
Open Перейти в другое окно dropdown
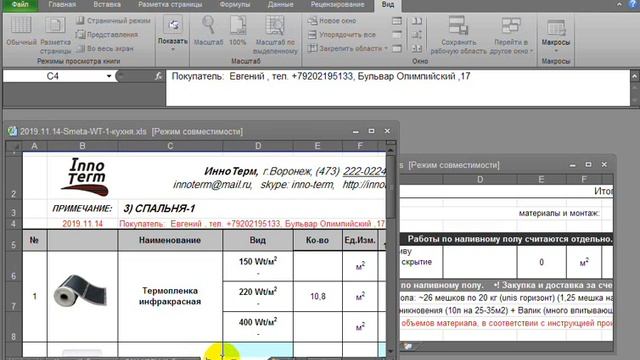[512, 35]
